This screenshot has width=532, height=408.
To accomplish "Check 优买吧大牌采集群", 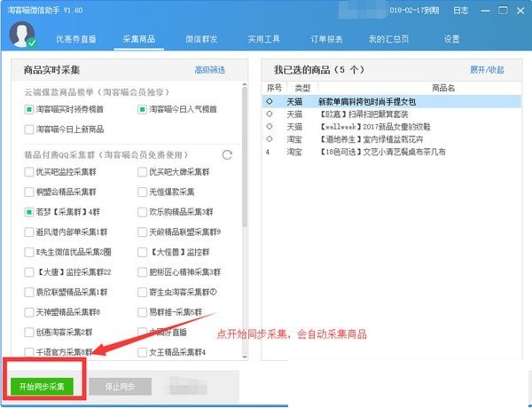I will tap(142, 172).
